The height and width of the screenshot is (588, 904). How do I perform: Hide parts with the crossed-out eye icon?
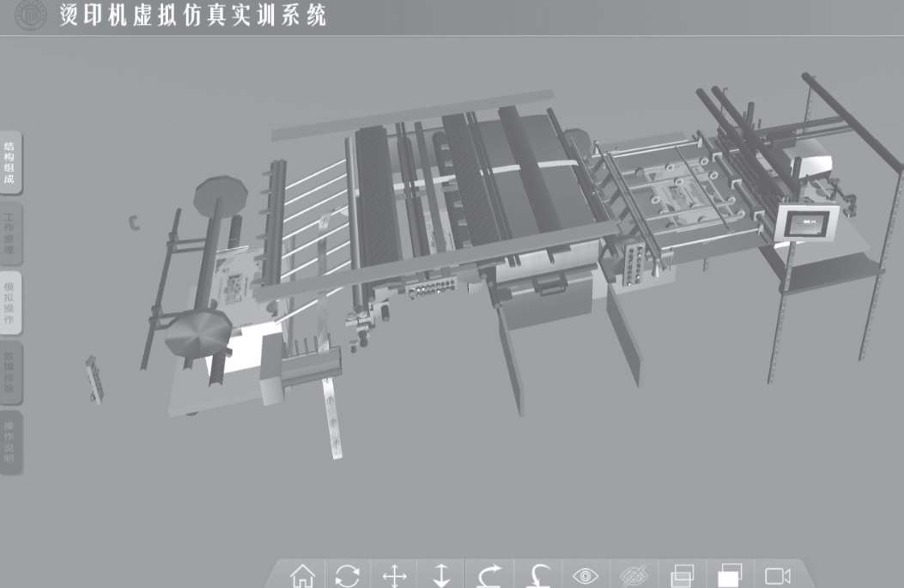pos(634,575)
